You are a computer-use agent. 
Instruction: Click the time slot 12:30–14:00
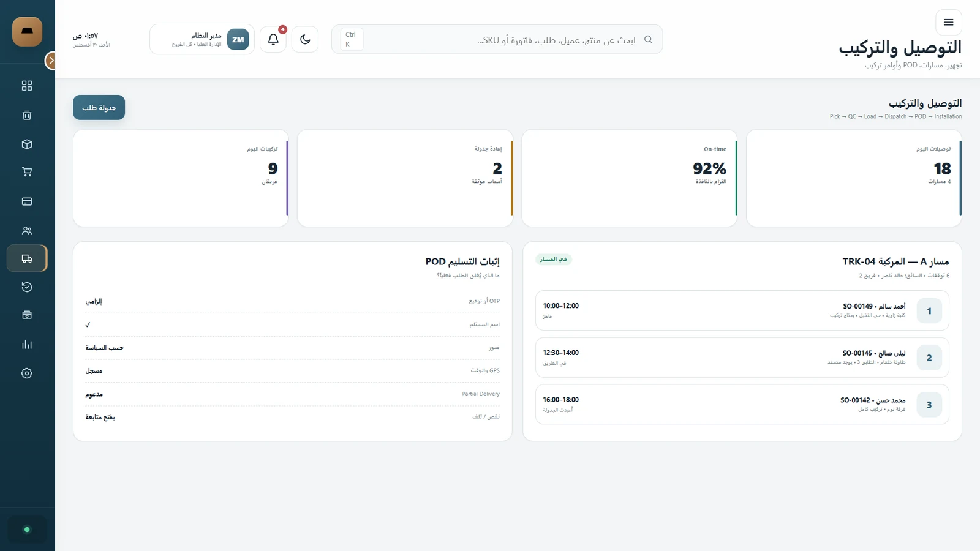[560, 353]
